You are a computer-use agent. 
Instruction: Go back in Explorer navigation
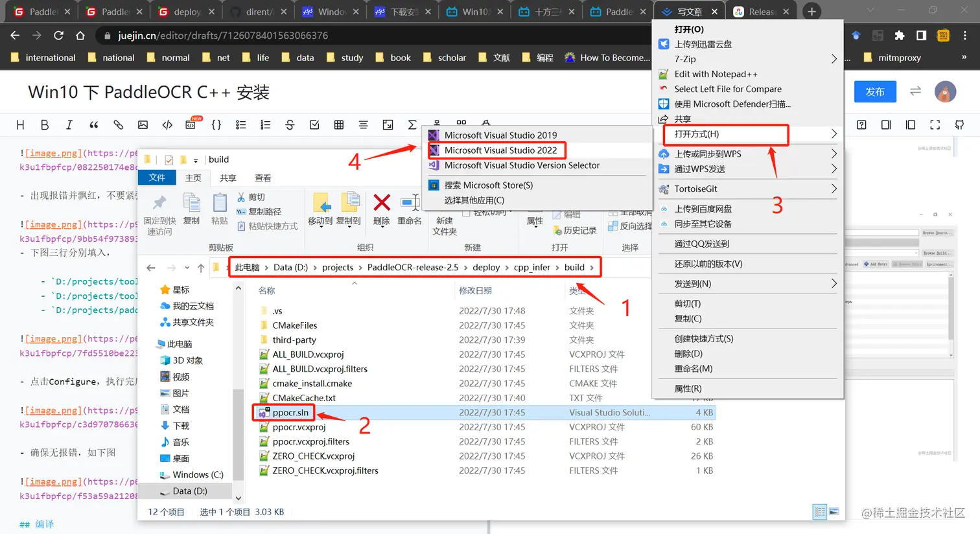151,268
